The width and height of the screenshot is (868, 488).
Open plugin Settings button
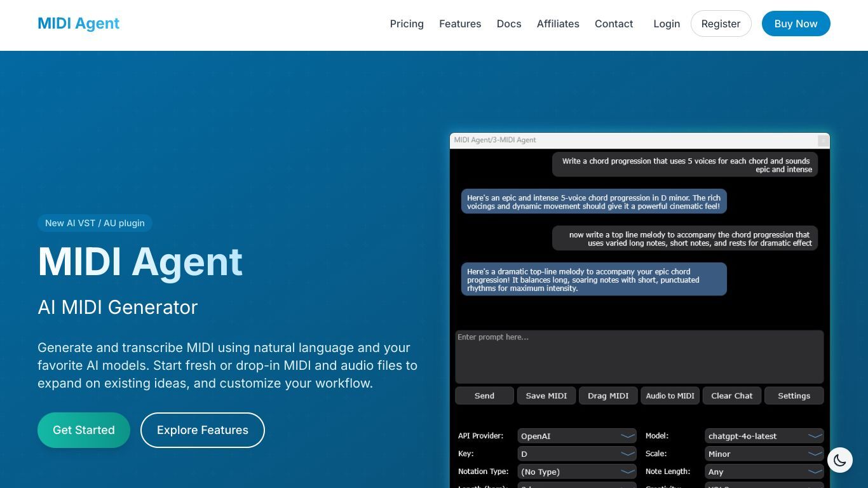794,395
